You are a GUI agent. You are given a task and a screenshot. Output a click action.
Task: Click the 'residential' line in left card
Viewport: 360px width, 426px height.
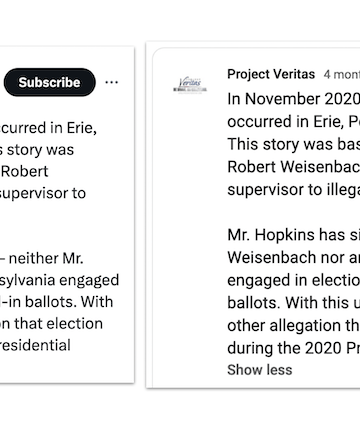pyautogui.click(x=35, y=345)
